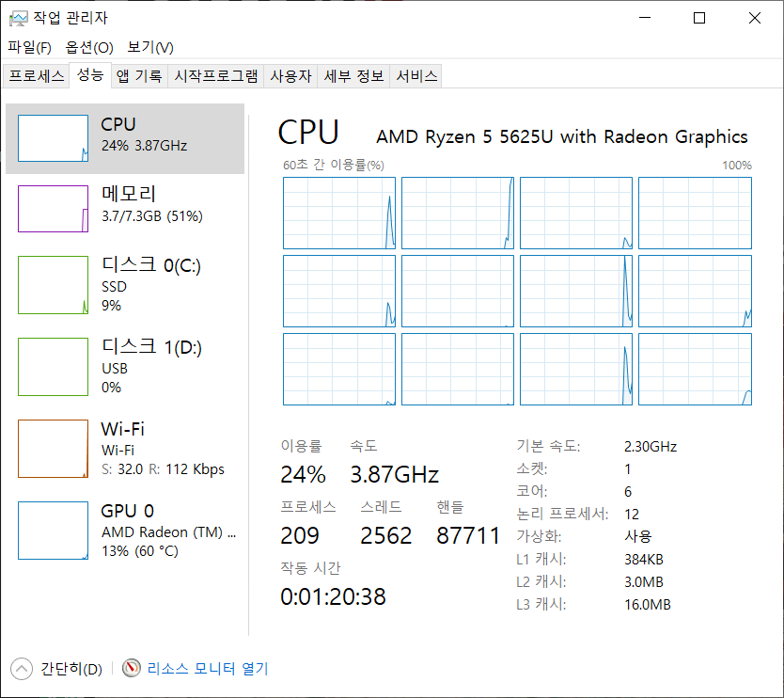Open the 리소스 모니터 열기 link

[208, 669]
